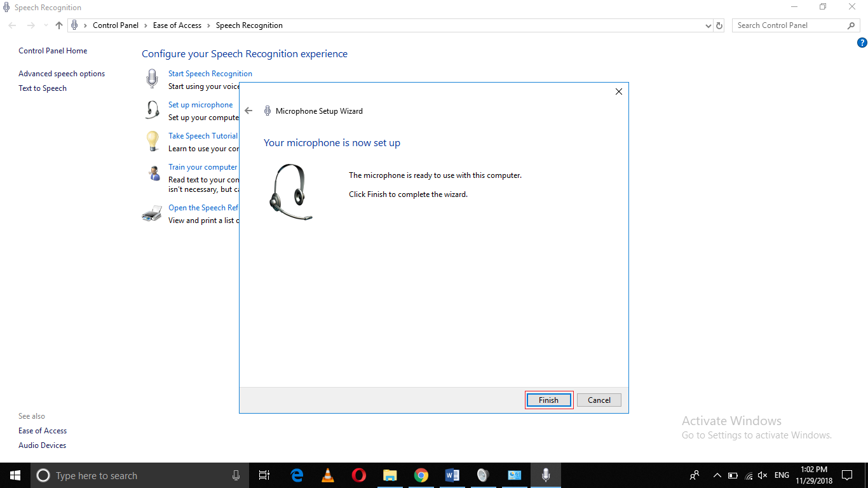Navigate to Ease of Access in the breadcrumb
This screenshot has height=488, width=868.
(x=177, y=25)
